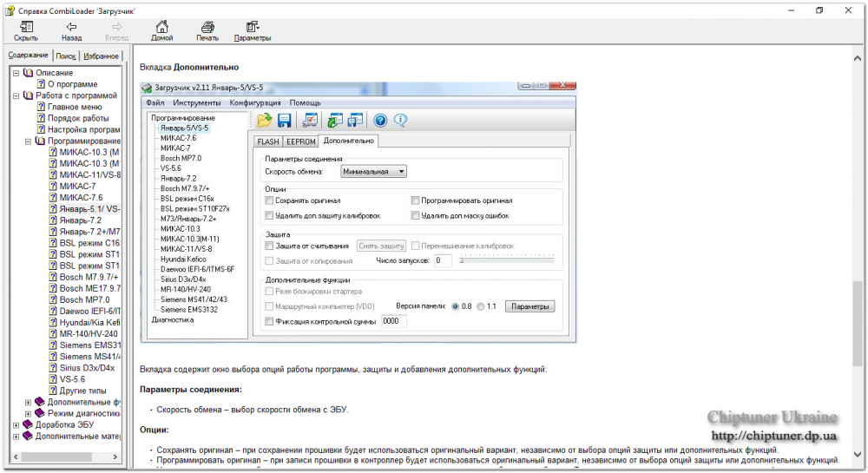Open the Январь-7.2 help topic

point(80,220)
